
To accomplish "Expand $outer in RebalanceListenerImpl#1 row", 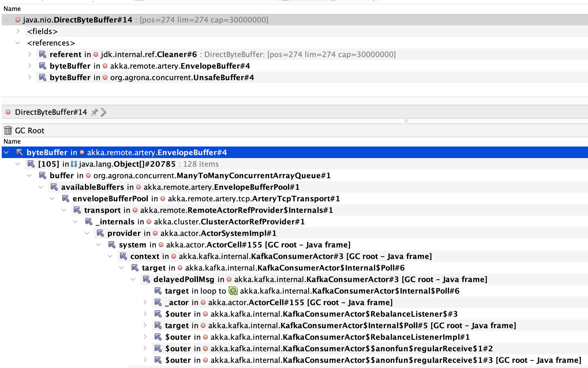I will [x=145, y=337].
